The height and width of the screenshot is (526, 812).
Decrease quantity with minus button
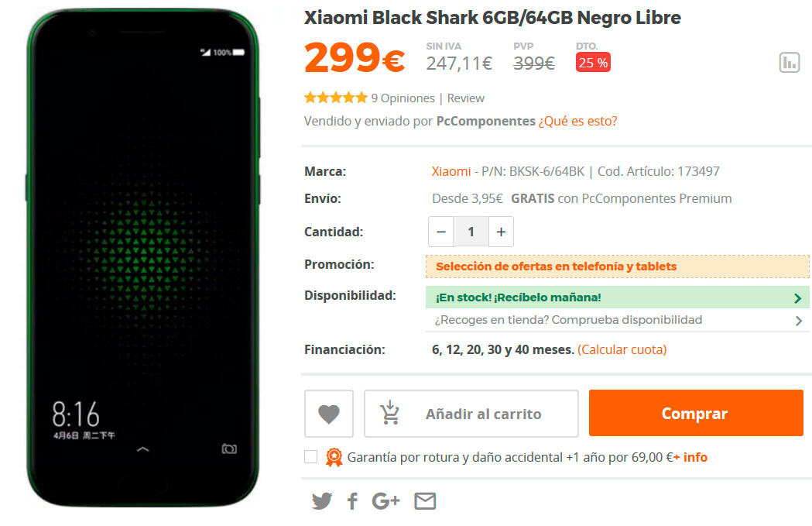pos(441,232)
